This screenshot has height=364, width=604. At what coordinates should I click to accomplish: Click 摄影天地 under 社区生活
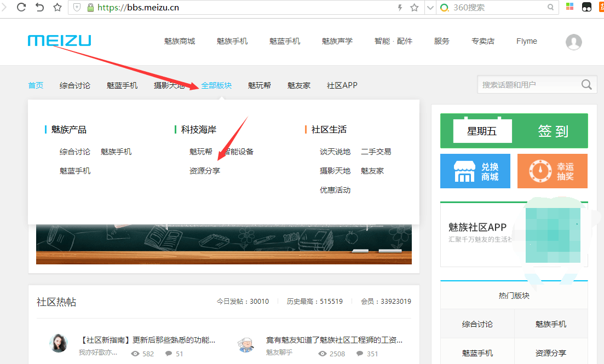335,171
